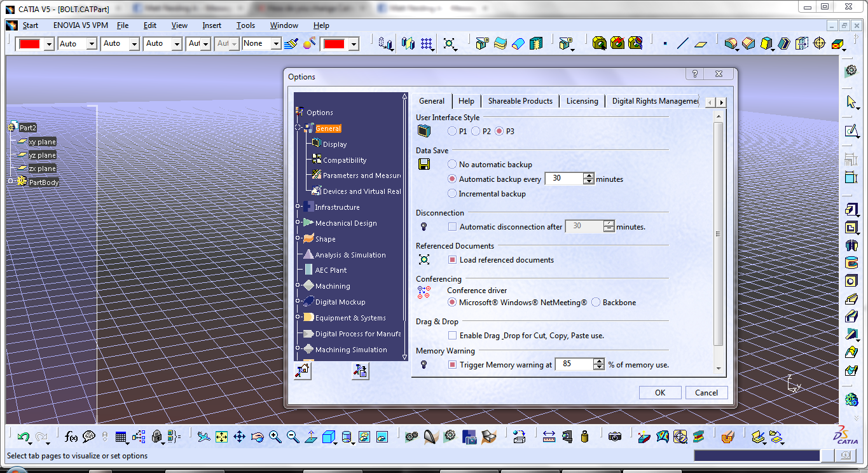Uncheck Load referenced documents
This screenshot has width=868, height=473.
point(452,259)
